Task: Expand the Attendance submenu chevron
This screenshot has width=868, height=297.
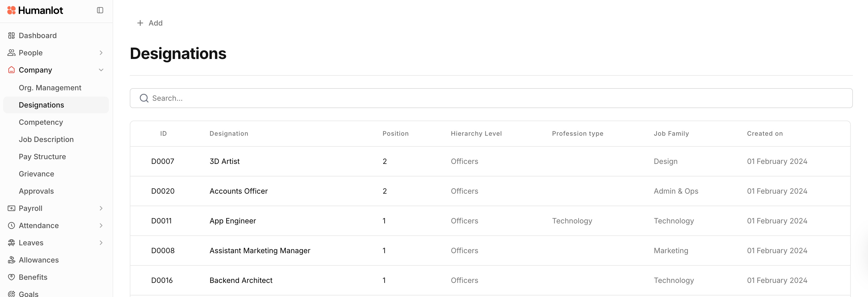Action: (101, 225)
